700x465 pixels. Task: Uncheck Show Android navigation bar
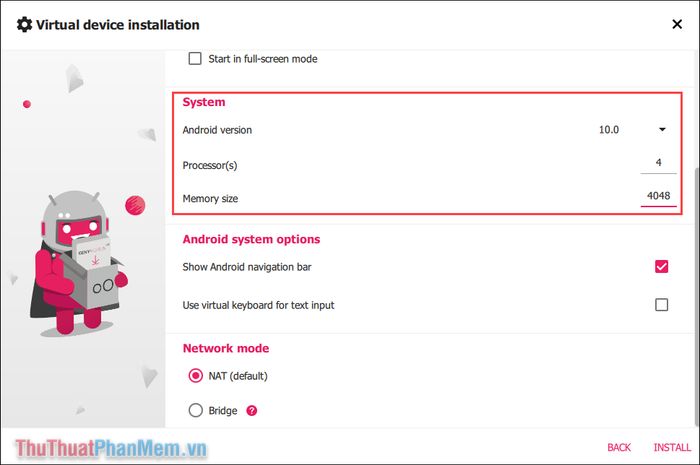(661, 267)
